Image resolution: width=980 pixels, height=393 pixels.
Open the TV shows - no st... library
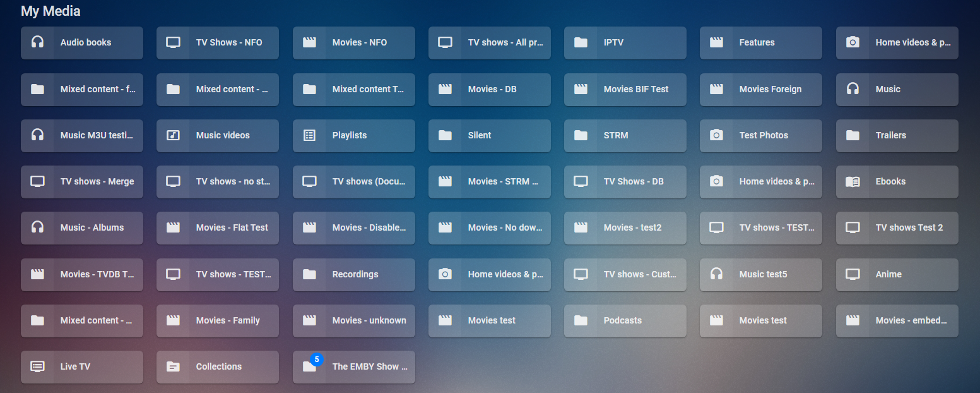point(218,181)
